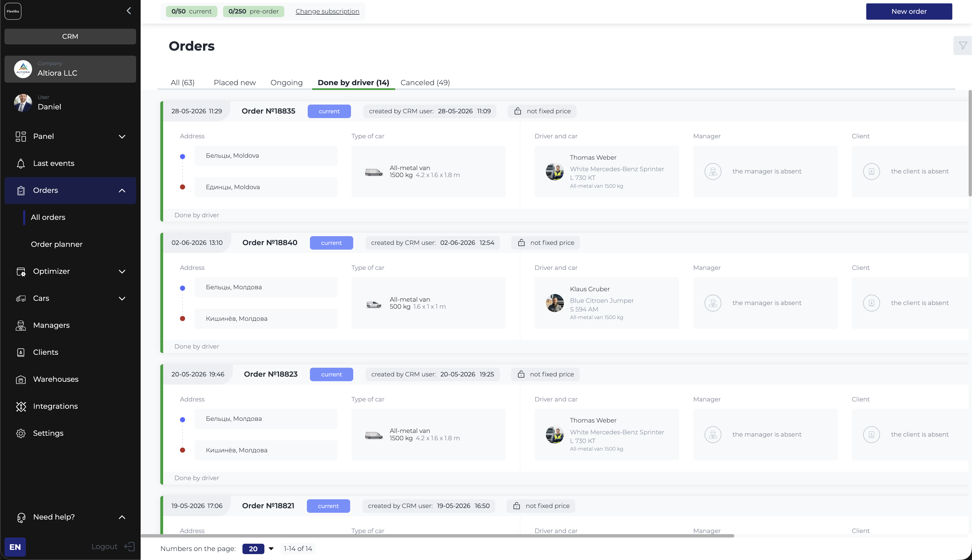This screenshot has width=972, height=560.
Task: Click the Warehouses building icon
Action: (x=21, y=380)
